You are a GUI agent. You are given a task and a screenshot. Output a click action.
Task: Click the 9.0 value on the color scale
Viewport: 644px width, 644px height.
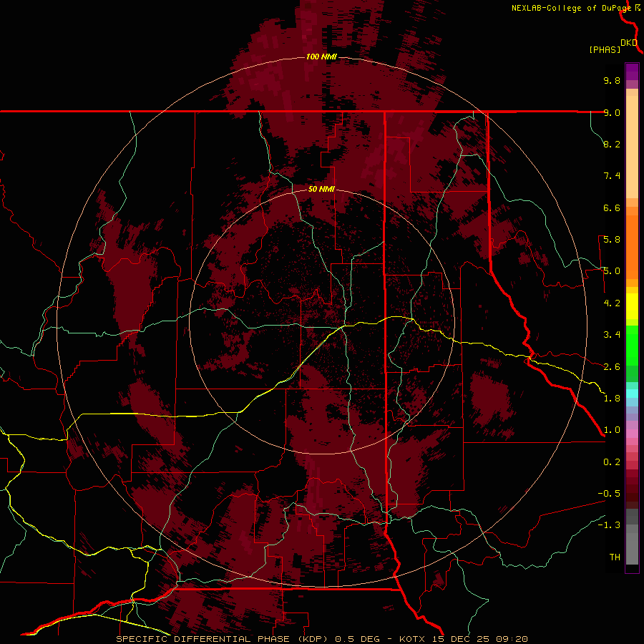click(612, 112)
